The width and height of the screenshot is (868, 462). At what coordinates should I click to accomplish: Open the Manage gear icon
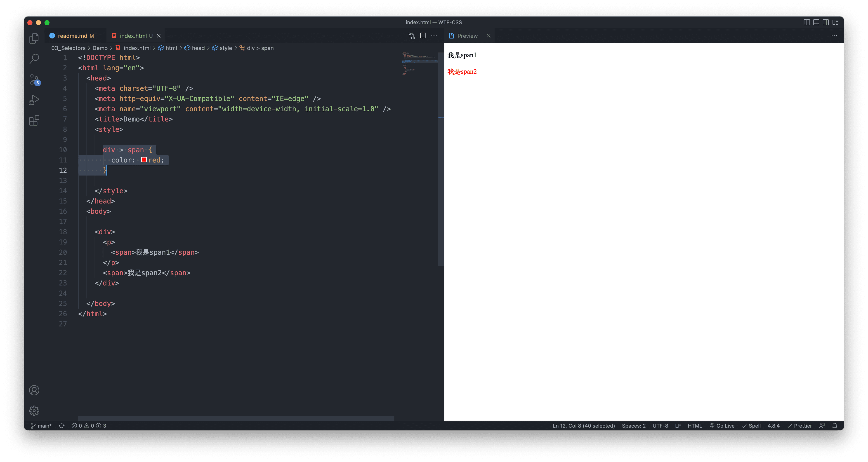34,410
